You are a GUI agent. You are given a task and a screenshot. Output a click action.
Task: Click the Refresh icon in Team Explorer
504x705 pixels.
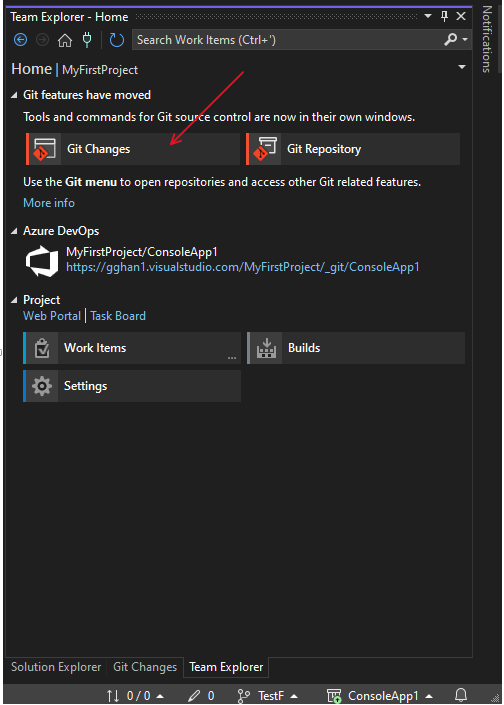pyautogui.click(x=116, y=40)
